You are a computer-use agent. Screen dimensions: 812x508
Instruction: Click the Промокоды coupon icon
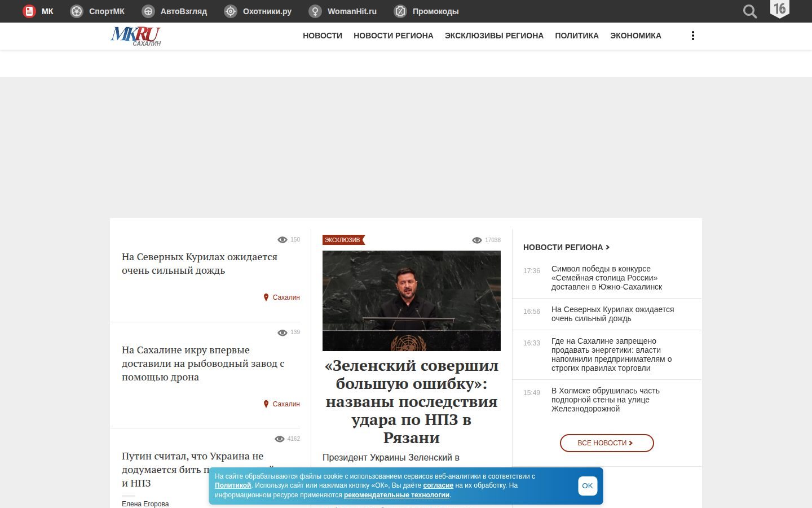tap(400, 11)
